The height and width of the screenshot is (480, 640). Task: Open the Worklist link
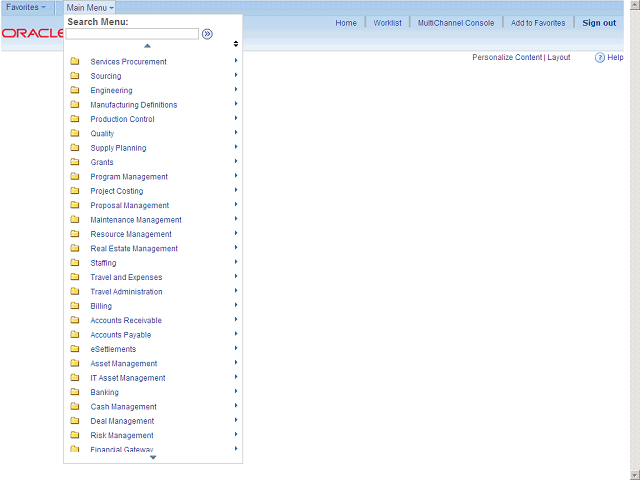387,23
